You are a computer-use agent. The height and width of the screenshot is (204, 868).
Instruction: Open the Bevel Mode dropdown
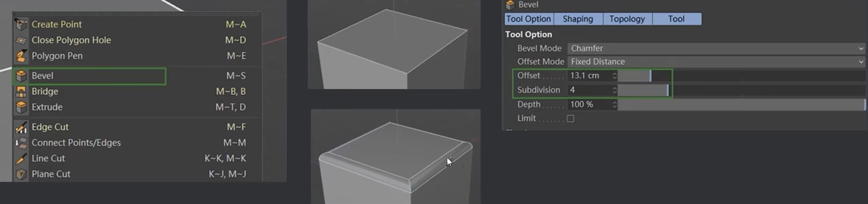tap(717, 48)
